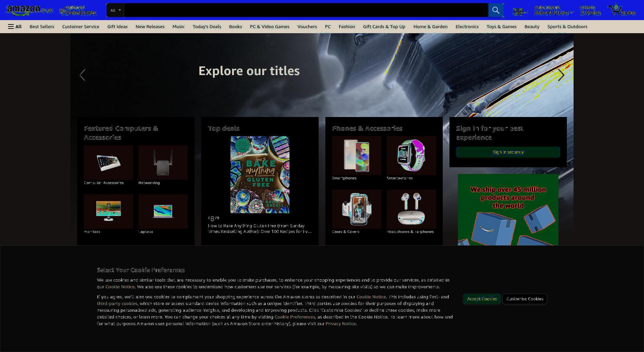
Task: Open the Privacy Notice link
Action: click(x=340, y=324)
